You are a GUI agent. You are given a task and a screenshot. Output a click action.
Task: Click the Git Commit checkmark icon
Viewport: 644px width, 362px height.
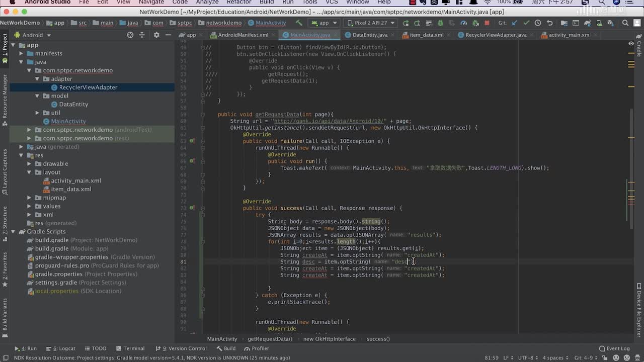526,23
